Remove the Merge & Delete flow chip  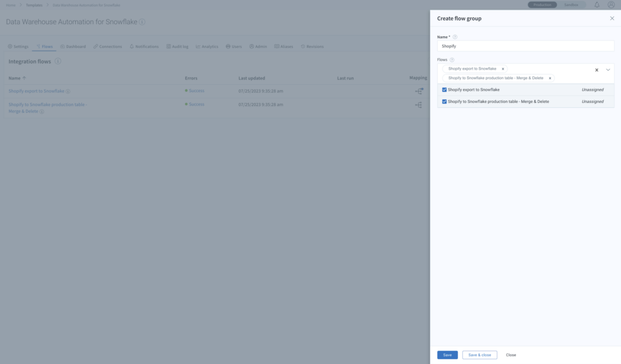[550, 78]
